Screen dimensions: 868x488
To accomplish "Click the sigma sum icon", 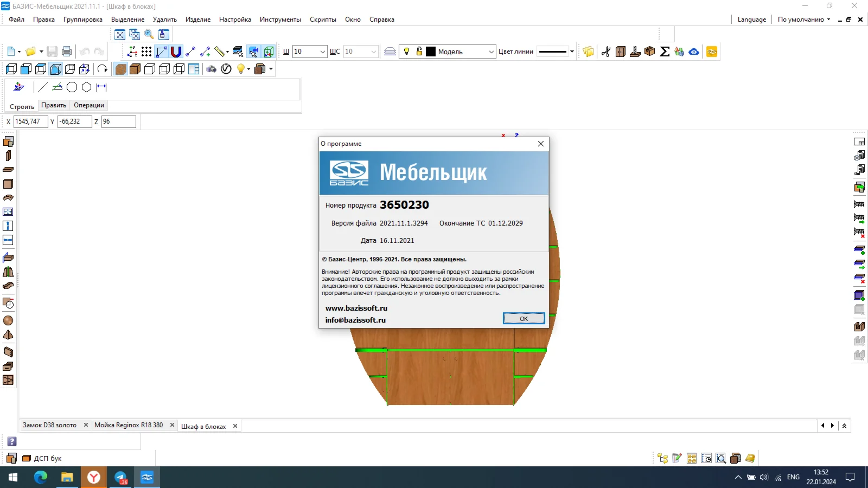I will tap(665, 52).
